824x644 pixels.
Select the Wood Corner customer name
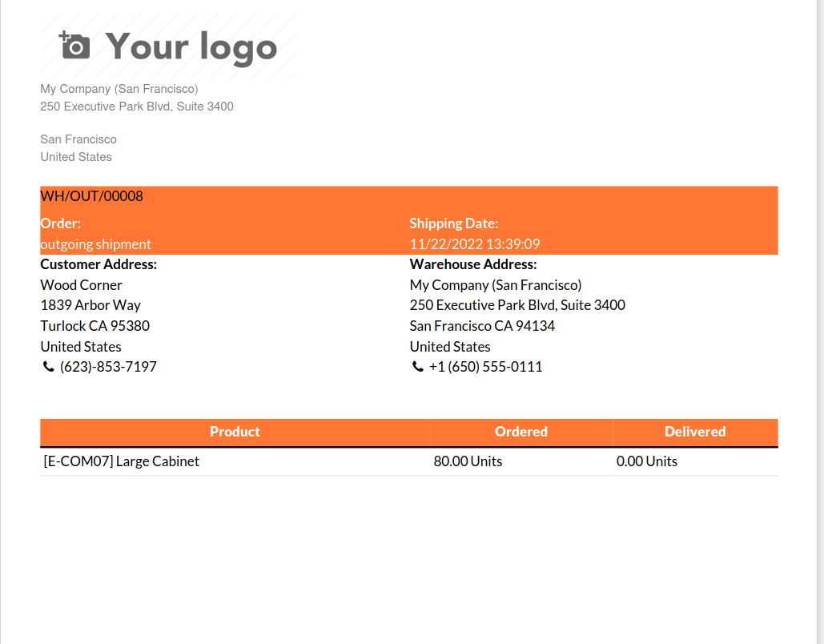(81, 285)
